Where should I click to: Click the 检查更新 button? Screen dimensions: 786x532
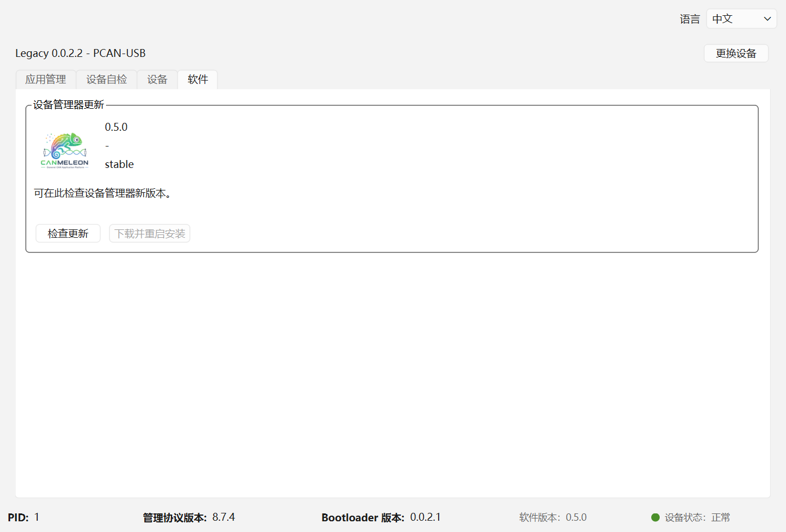(68, 233)
